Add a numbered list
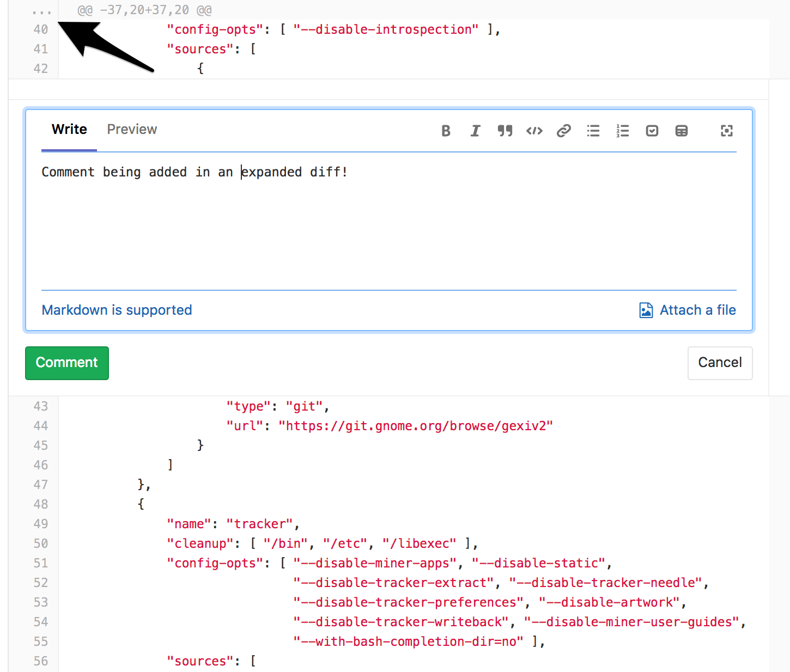 pyautogui.click(x=622, y=131)
